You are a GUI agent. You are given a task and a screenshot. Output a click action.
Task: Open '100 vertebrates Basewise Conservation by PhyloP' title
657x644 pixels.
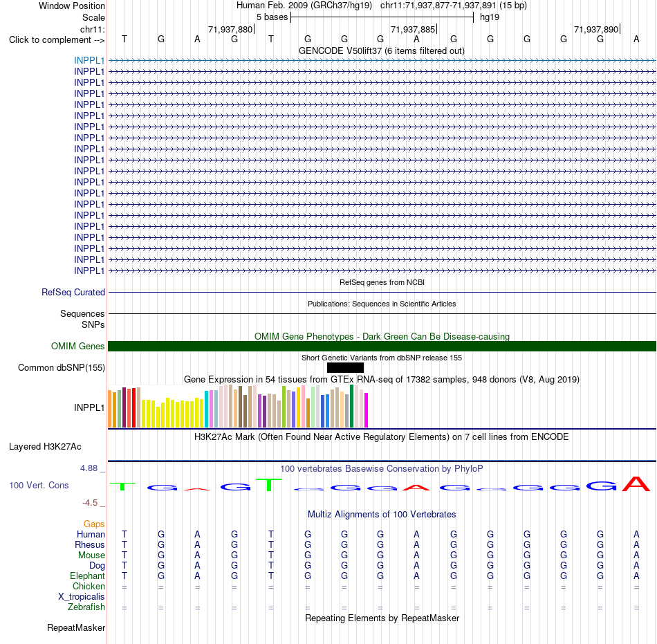coord(381,469)
